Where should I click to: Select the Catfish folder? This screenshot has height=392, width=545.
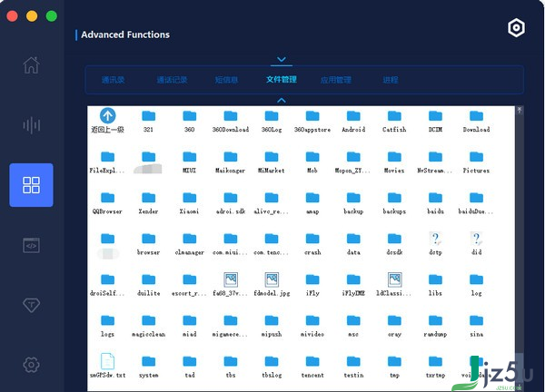click(x=394, y=121)
